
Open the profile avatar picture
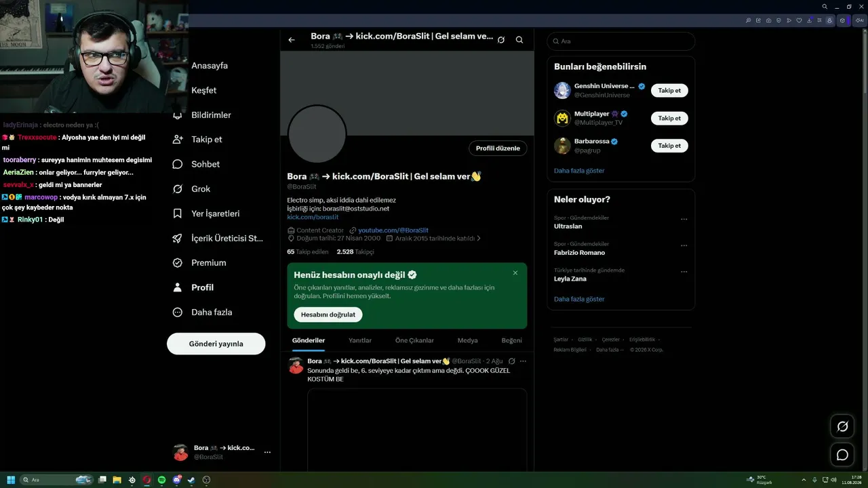pos(317,134)
